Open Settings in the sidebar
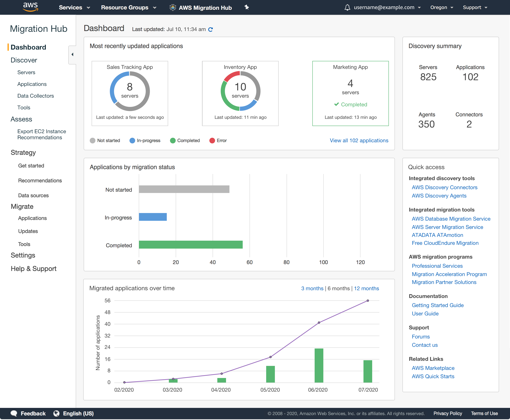Image resolution: width=510 pixels, height=420 pixels. tap(23, 255)
